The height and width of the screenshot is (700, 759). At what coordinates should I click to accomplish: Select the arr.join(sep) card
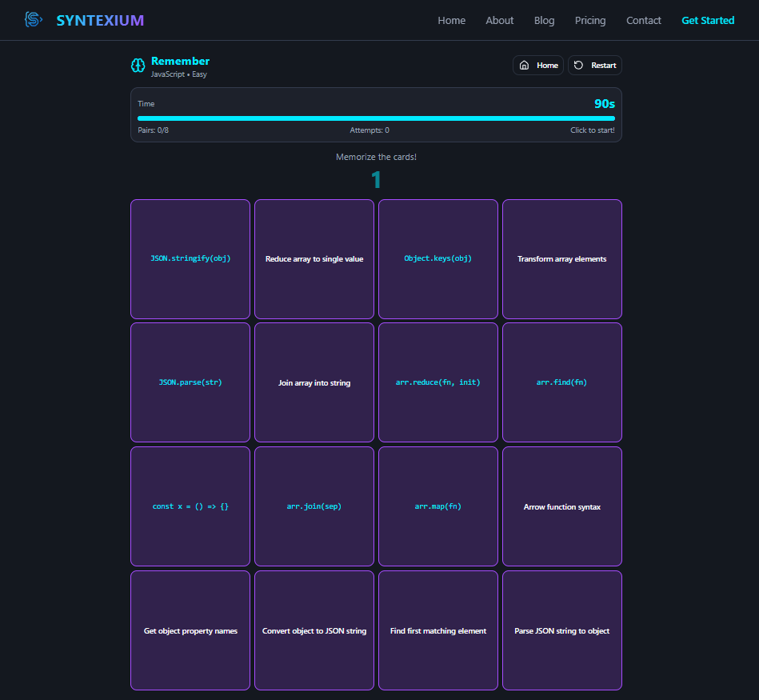314,506
